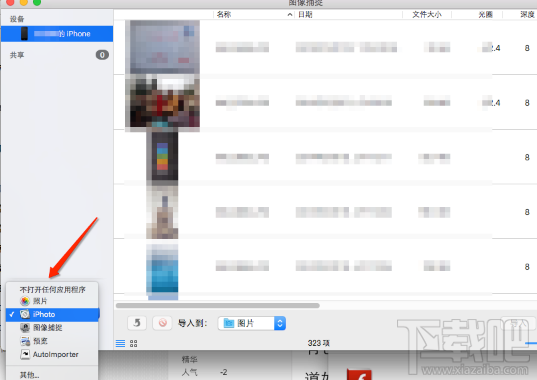Image resolution: width=537 pixels, height=380 pixels.
Task: Select the phone-screenshot thumbnail in third row
Action: coord(162,156)
